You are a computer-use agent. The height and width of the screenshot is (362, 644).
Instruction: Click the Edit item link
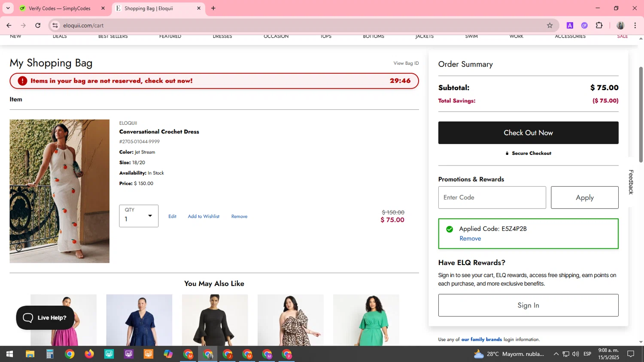(172, 217)
